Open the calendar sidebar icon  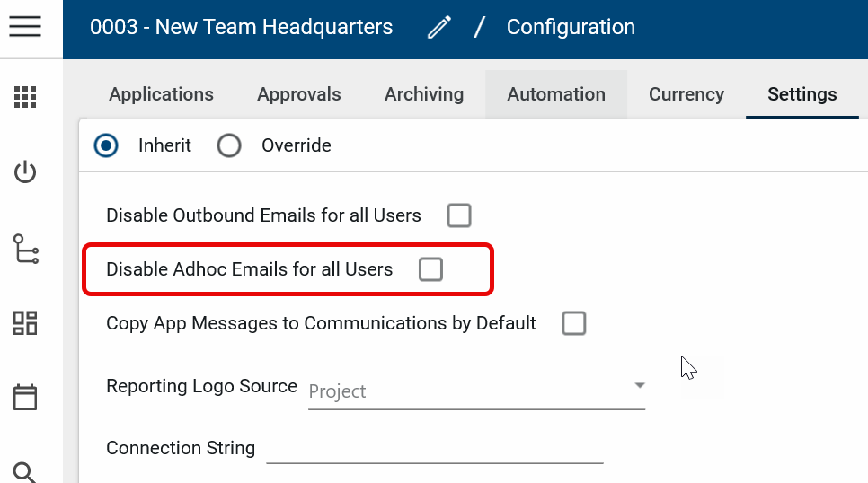(25, 397)
